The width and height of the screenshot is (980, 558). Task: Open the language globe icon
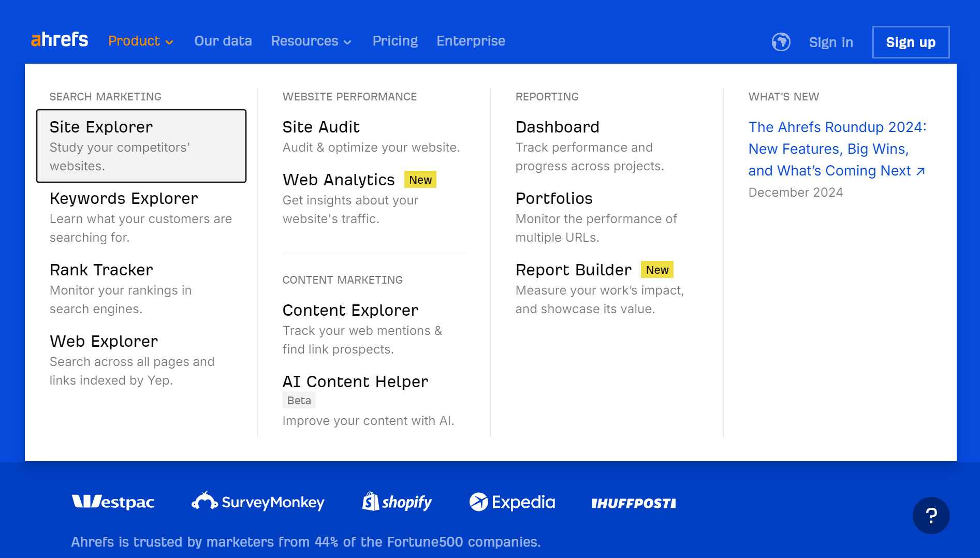(x=781, y=42)
